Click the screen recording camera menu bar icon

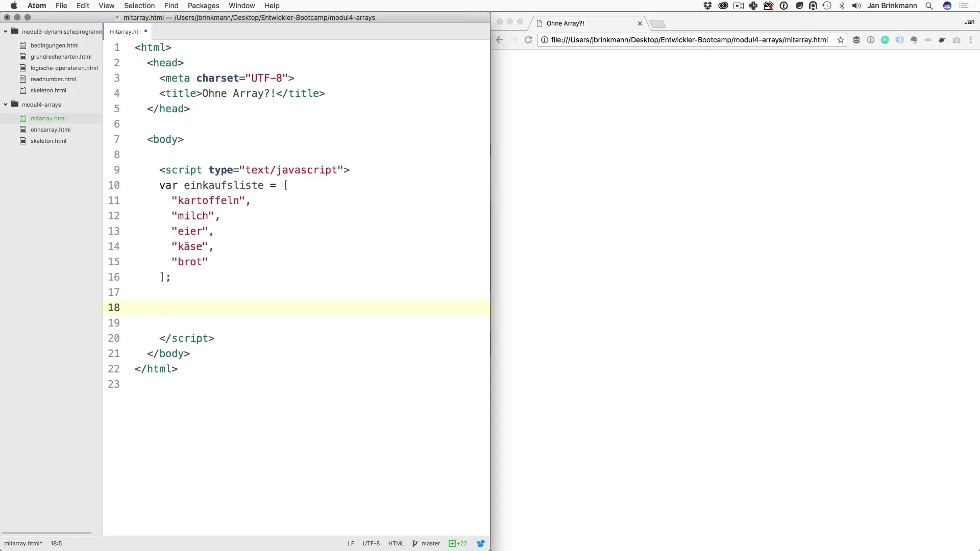(x=738, y=6)
